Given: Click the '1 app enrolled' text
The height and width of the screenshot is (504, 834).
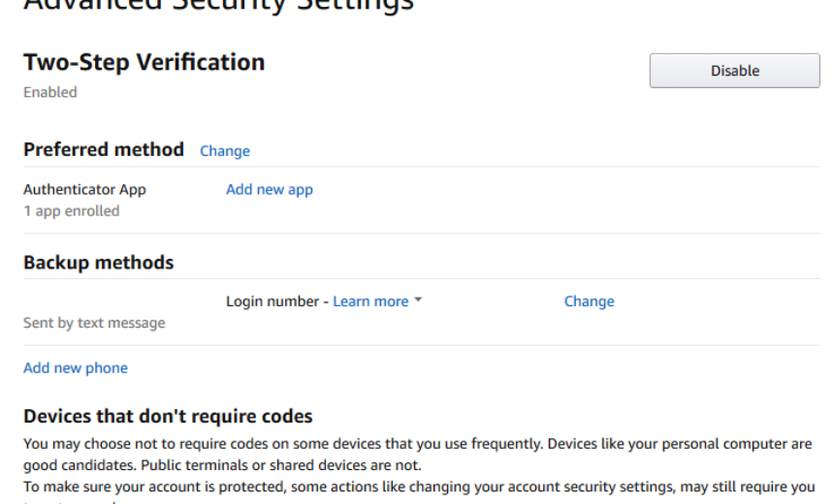Looking at the screenshot, I should [x=71, y=210].
